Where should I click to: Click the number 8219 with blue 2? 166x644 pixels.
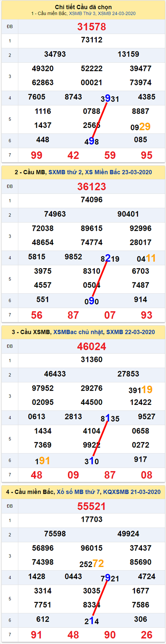point(110,258)
